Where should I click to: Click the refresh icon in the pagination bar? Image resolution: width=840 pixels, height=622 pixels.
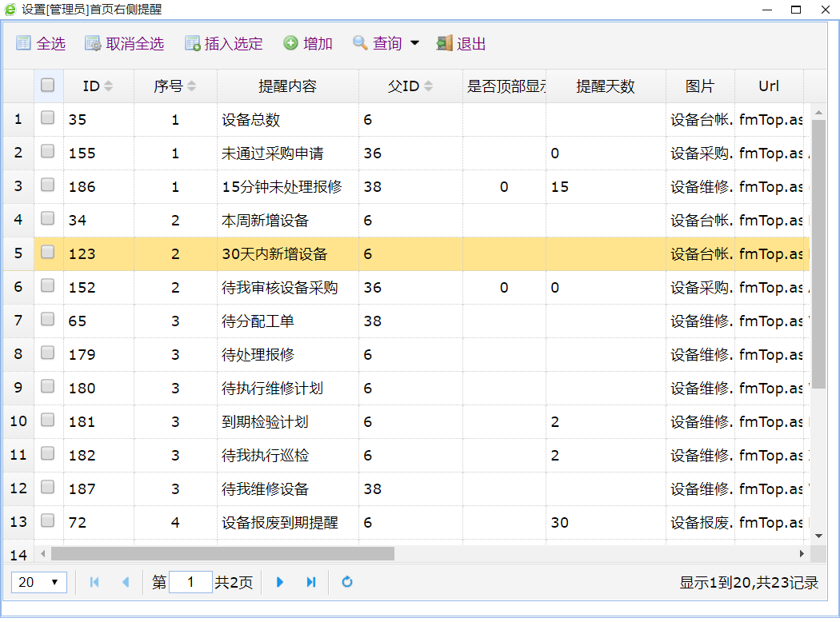[x=347, y=582]
